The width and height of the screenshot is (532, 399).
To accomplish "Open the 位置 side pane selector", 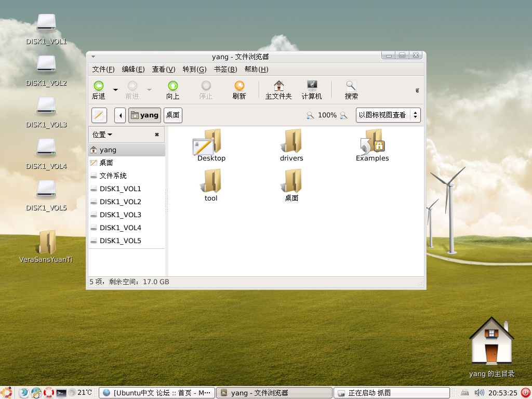I will pyautogui.click(x=102, y=135).
